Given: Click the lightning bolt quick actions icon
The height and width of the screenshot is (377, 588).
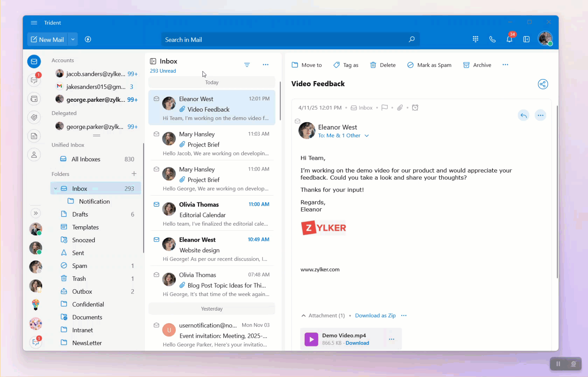Looking at the screenshot, I should 88,40.
